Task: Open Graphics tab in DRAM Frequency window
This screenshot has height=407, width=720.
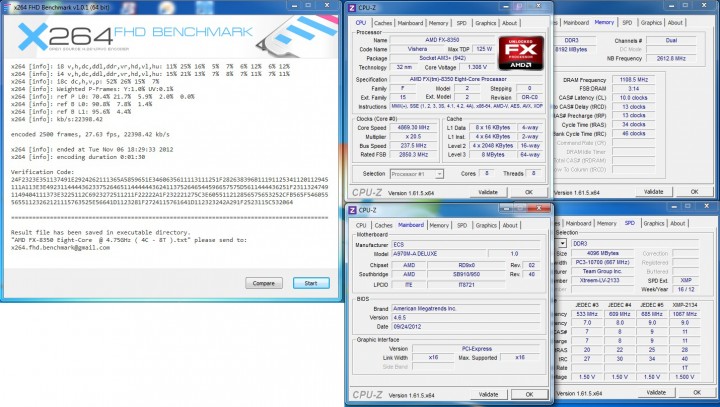Action: pyautogui.click(x=651, y=23)
